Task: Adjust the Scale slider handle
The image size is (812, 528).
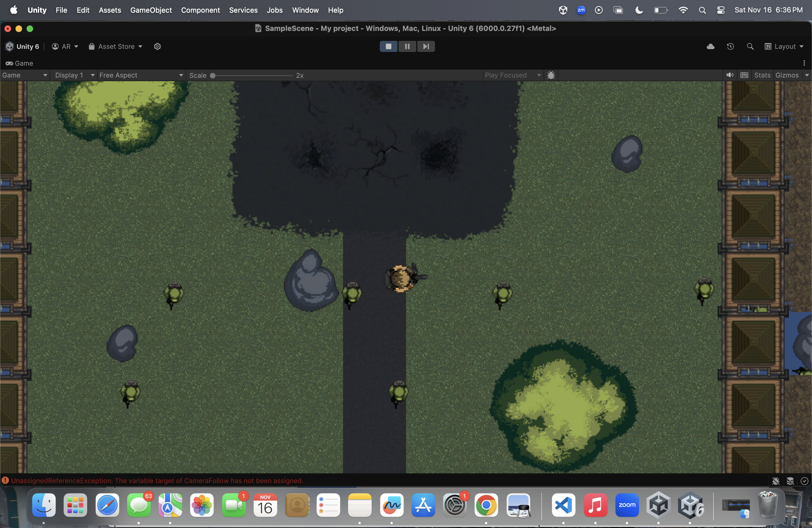Action: tap(213, 75)
